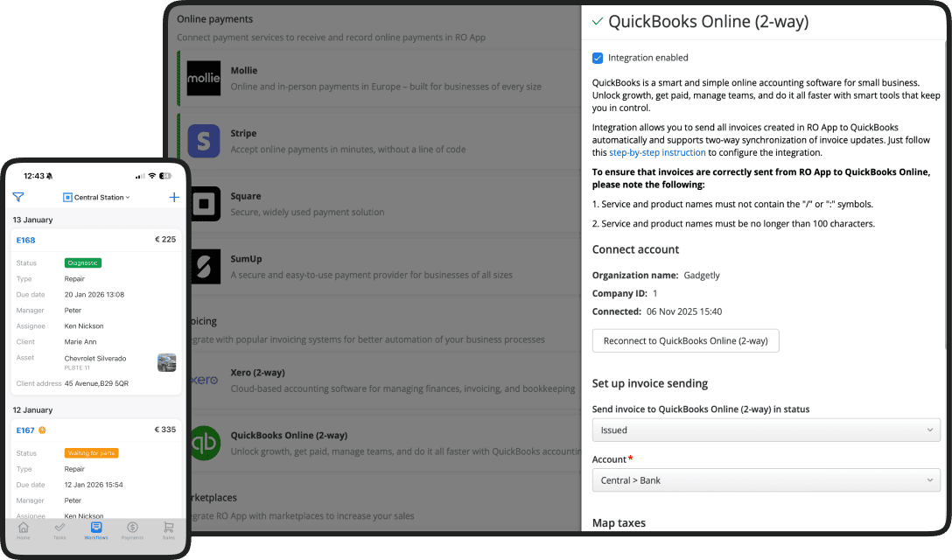The height and width of the screenshot is (560, 952).
Task: Select the Mollie payment integration icon
Action: click(x=203, y=79)
